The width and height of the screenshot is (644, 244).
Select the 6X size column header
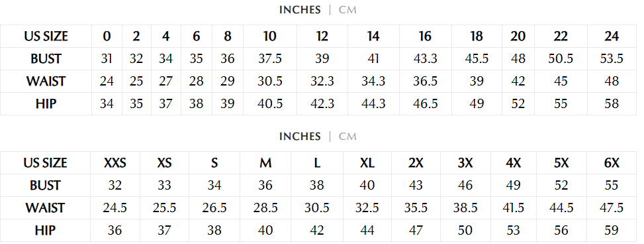[x=612, y=163]
